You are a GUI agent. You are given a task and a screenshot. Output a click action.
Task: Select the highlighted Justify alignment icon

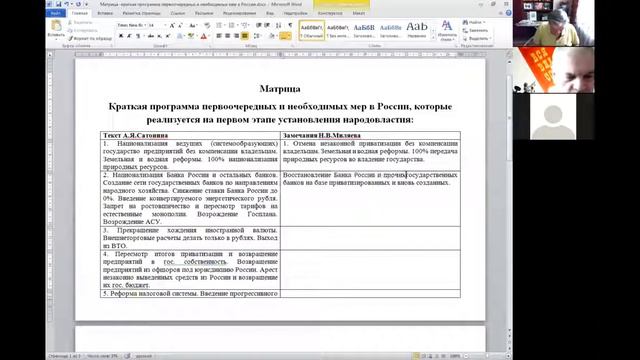[245, 36]
